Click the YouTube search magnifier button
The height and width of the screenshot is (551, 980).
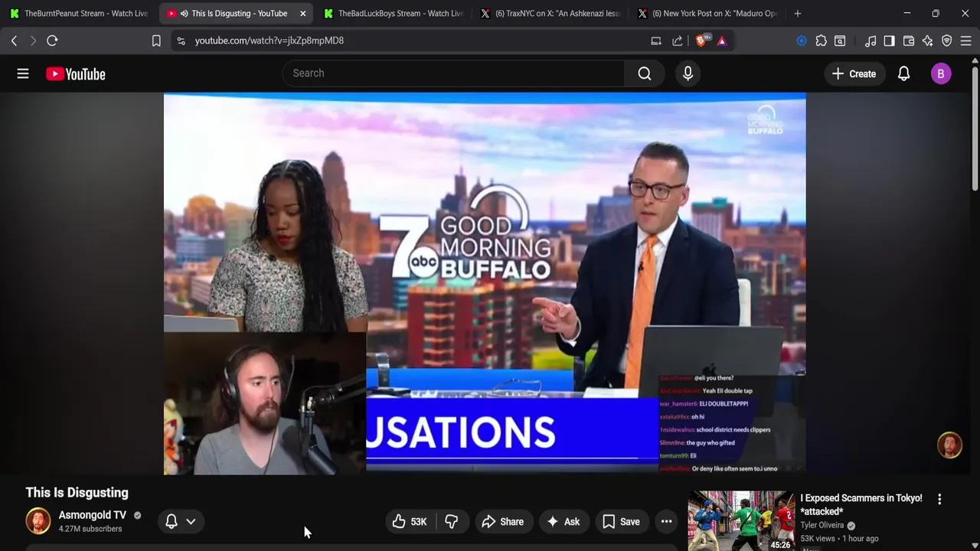coord(645,73)
